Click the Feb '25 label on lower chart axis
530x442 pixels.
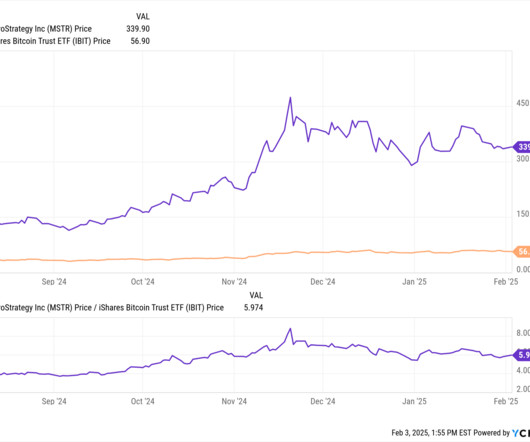tap(506, 401)
